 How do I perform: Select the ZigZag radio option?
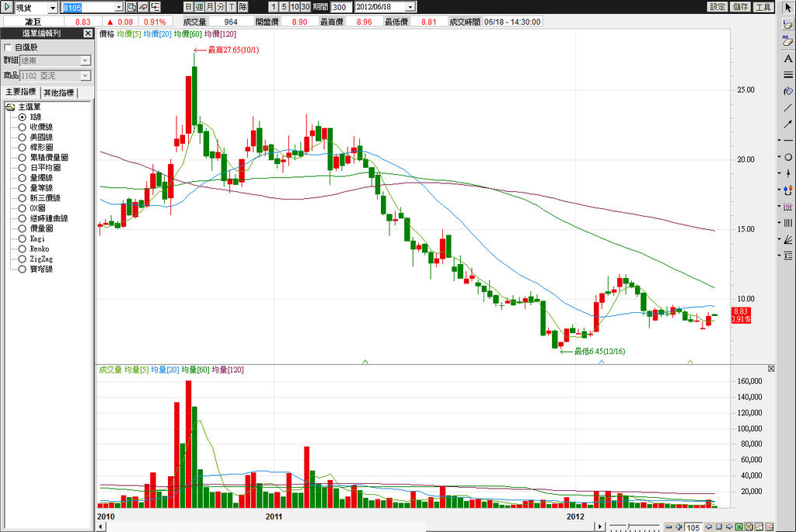tap(23, 259)
